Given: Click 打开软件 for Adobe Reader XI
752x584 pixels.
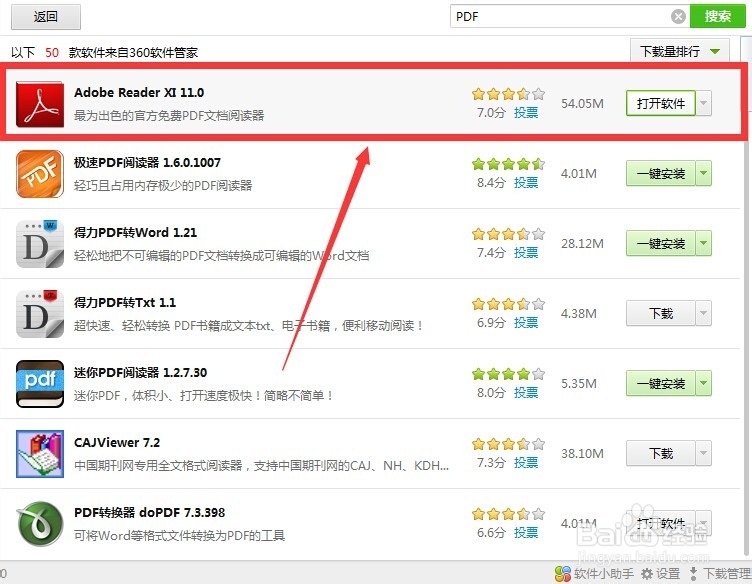Looking at the screenshot, I should (661, 103).
